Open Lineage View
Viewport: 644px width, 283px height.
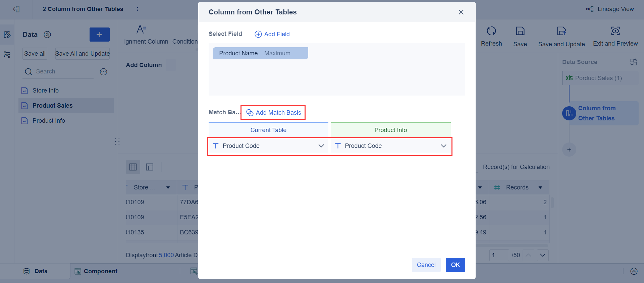610,9
